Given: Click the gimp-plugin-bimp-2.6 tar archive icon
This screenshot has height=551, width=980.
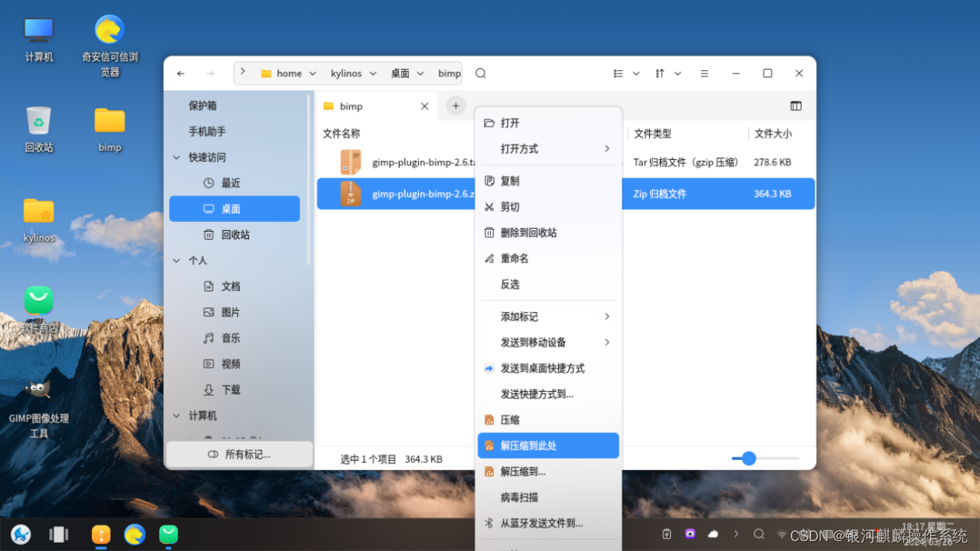Looking at the screenshot, I should click(351, 162).
